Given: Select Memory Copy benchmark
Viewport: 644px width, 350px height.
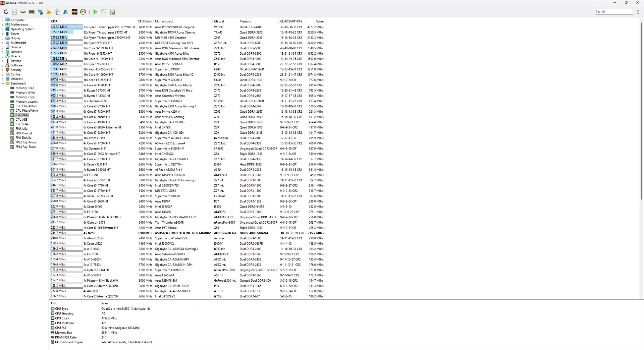Looking at the screenshot, I should click(x=25, y=97).
